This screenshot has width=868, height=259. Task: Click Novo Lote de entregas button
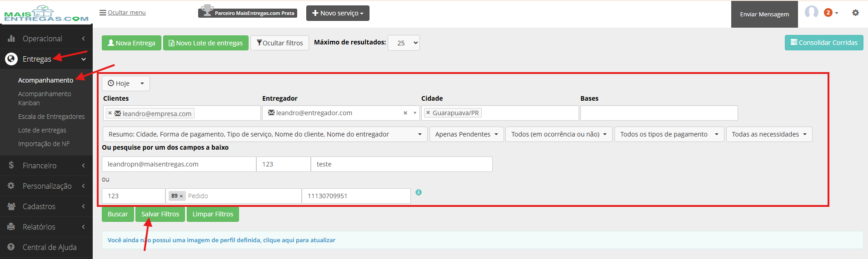206,43
